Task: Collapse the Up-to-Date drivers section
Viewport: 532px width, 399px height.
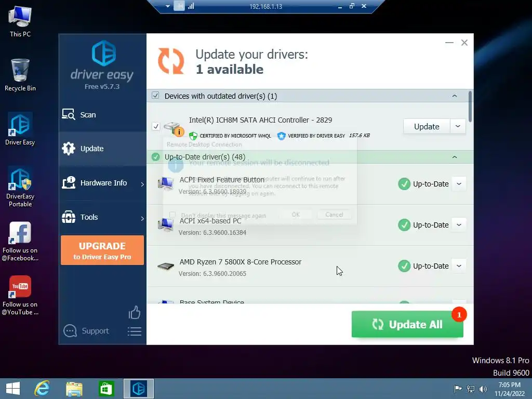Action: pos(454,157)
